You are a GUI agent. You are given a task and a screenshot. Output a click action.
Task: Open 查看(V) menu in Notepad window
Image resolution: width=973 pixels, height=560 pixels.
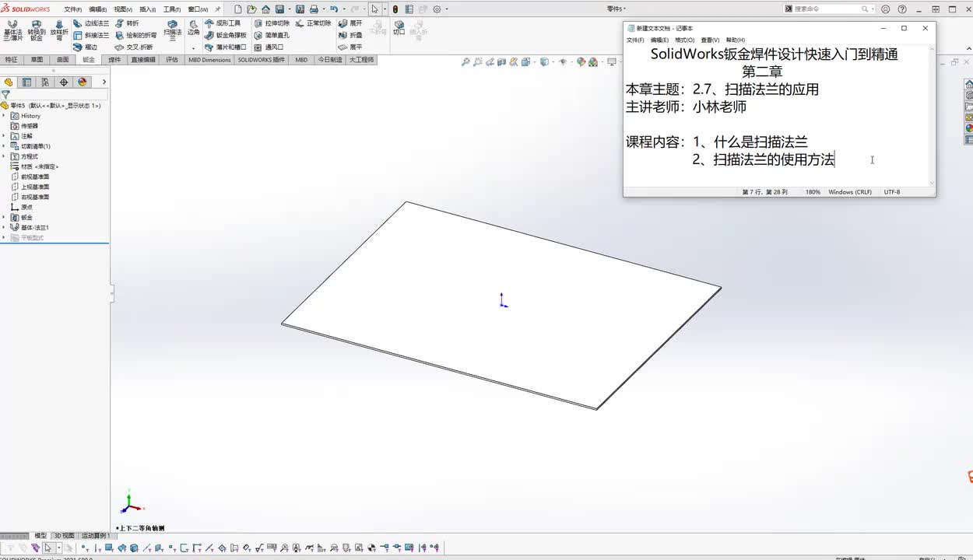(x=710, y=40)
